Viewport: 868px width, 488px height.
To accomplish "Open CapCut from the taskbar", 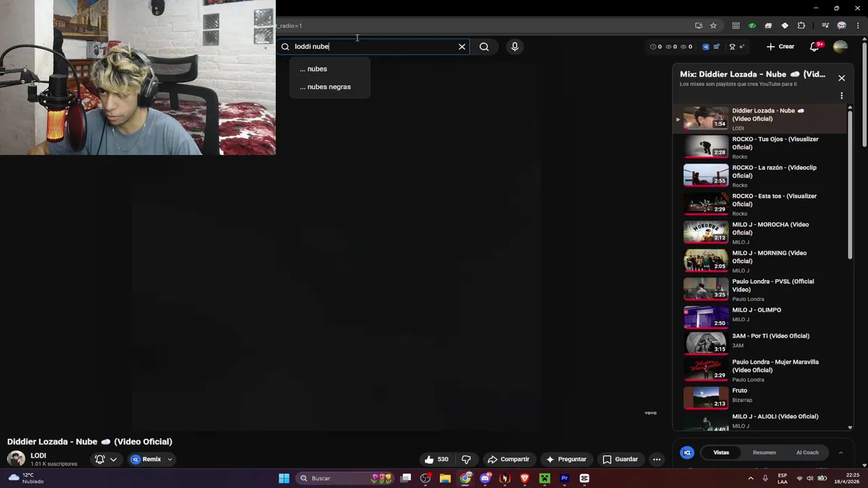I will coord(584,479).
